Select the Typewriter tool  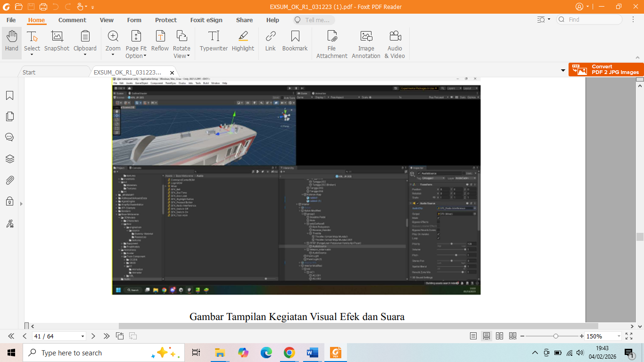coord(213,42)
